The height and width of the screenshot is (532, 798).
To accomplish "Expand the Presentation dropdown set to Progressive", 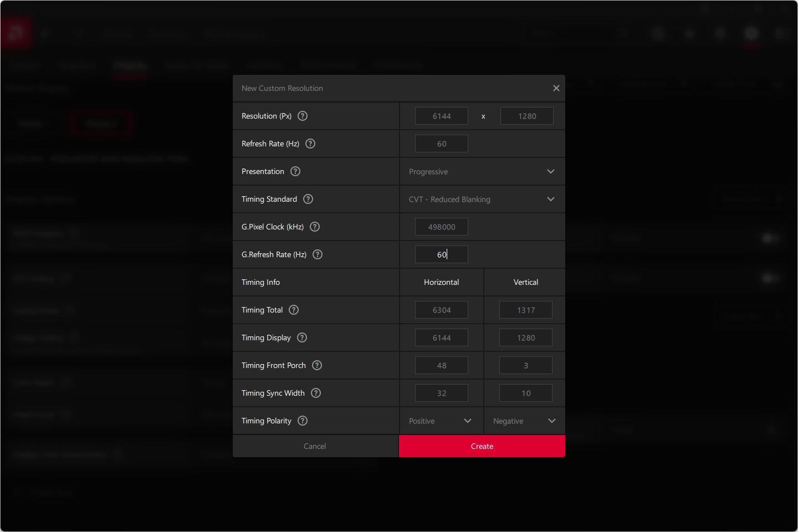I will (482, 172).
